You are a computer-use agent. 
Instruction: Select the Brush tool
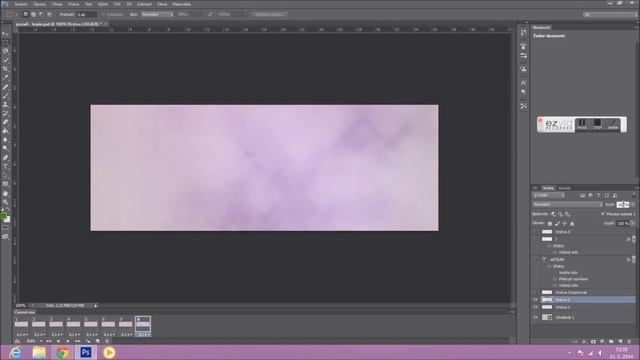tap(5, 96)
